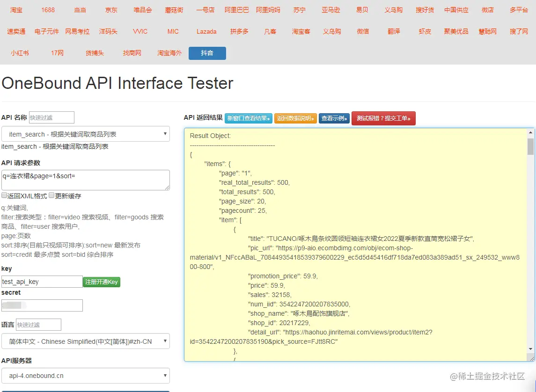Viewport: 536px width, 392px height.
Task: Click 新窗口查看结果 button
Action: tap(249, 118)
